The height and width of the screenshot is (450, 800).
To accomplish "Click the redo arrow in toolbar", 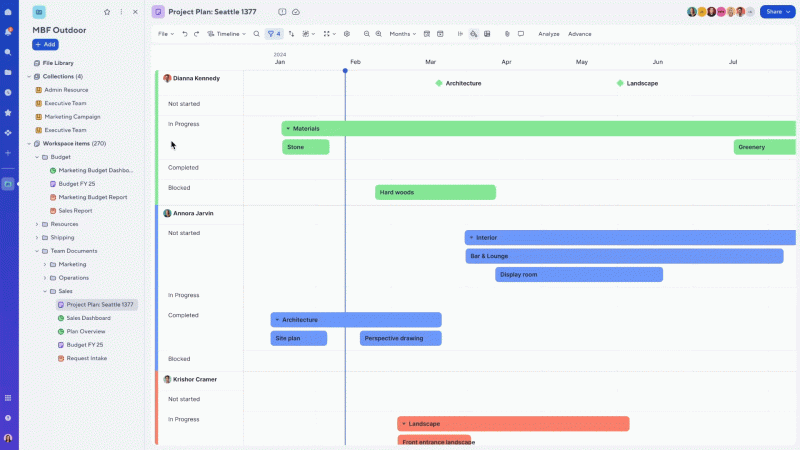I will [x=196, y=34].
